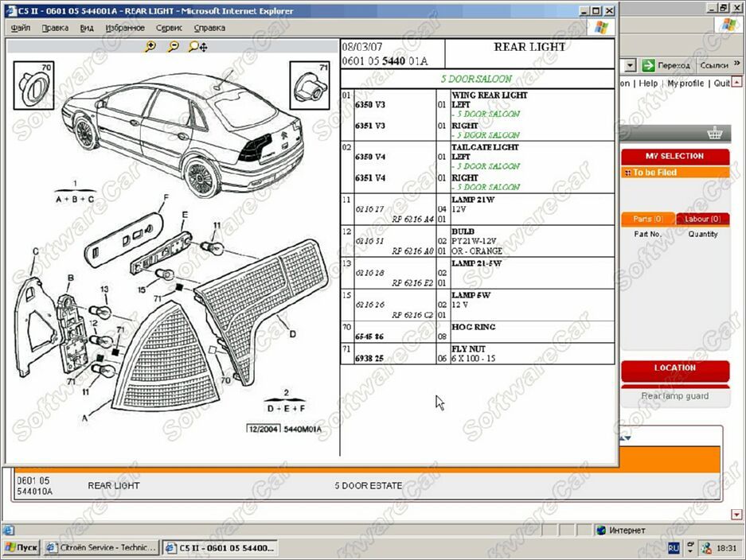Click the RU language indicator in tray

(674, 547)
